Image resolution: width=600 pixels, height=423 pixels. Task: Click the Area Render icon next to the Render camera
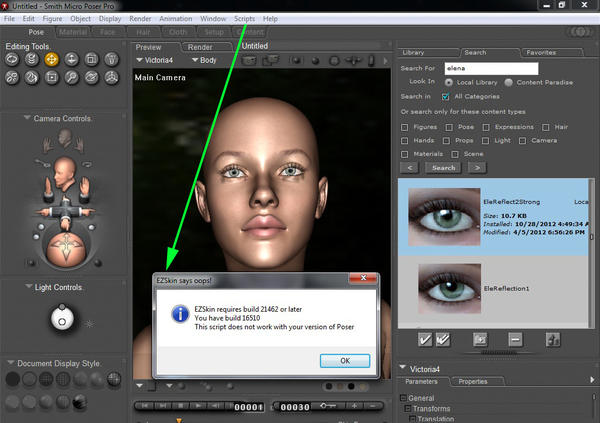pos(271,60)
